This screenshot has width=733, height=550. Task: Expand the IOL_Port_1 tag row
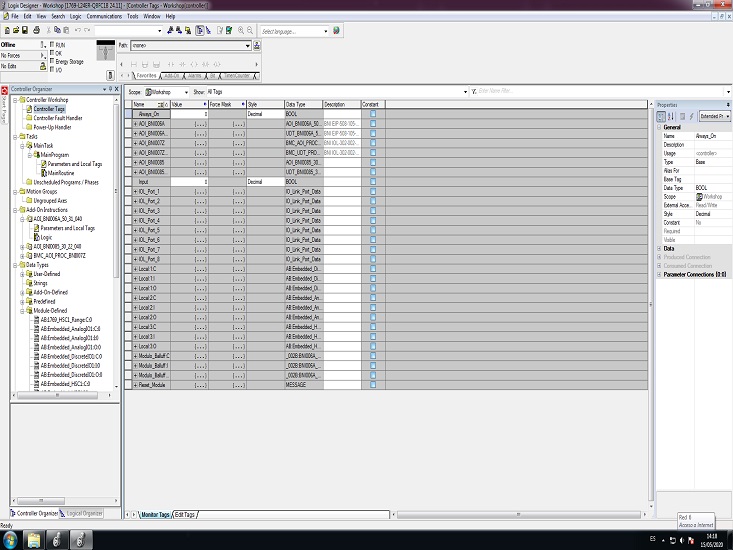tap(135, 192)
